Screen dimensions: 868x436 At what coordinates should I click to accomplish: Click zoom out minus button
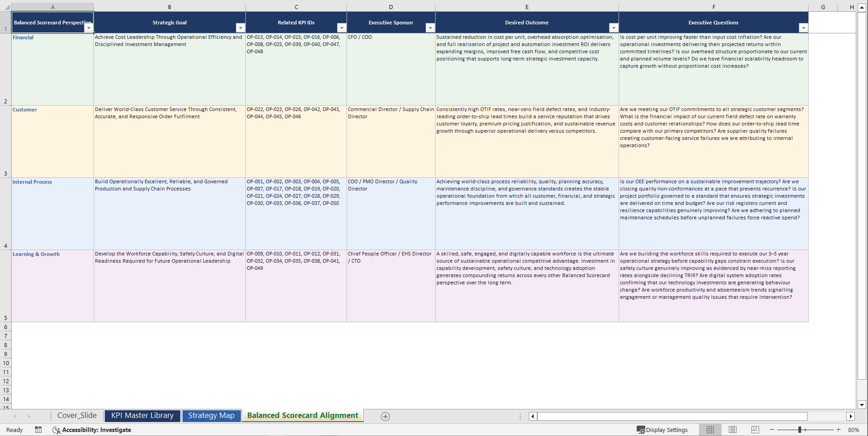tap(772, 430)
